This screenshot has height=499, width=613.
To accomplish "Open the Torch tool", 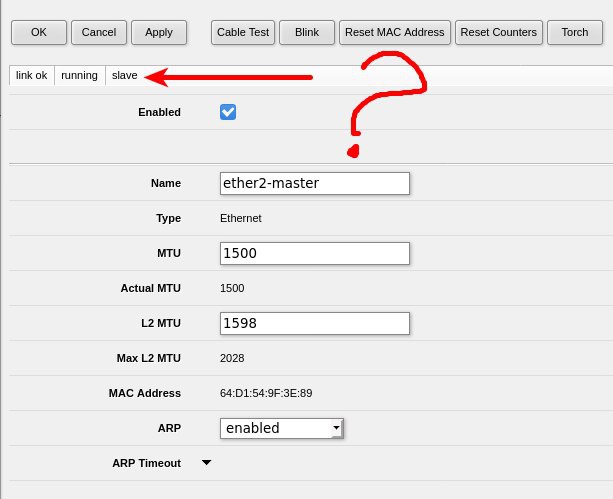I will click(x=575, y=32).
